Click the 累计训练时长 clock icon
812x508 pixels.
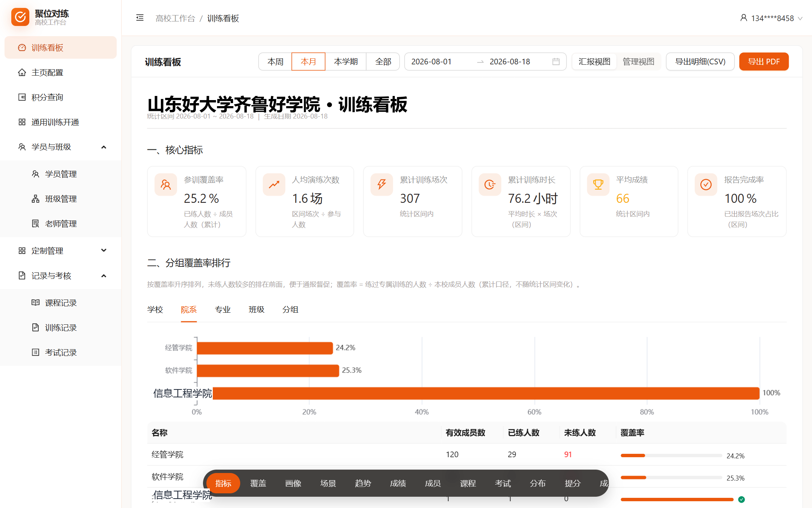click(490, 184)
